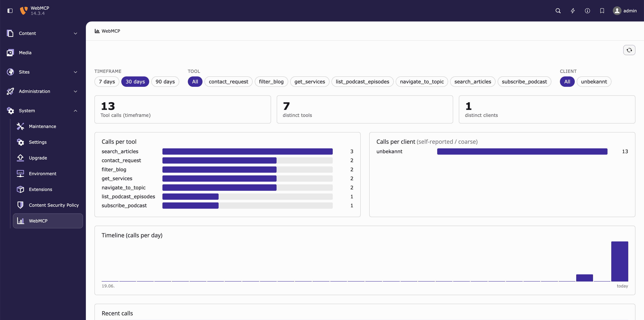Click the lightning bolt cache icon
Image resolution: width=644 pixels, height=320 pixels.
tap(573, 11)
